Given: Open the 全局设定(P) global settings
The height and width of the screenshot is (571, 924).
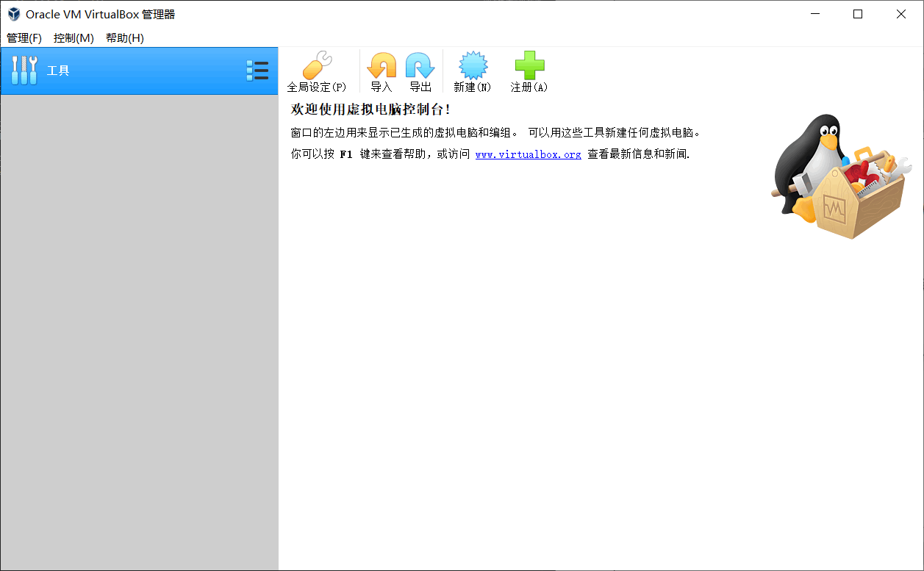Looking at the screenshot, I should pos(317,72).
